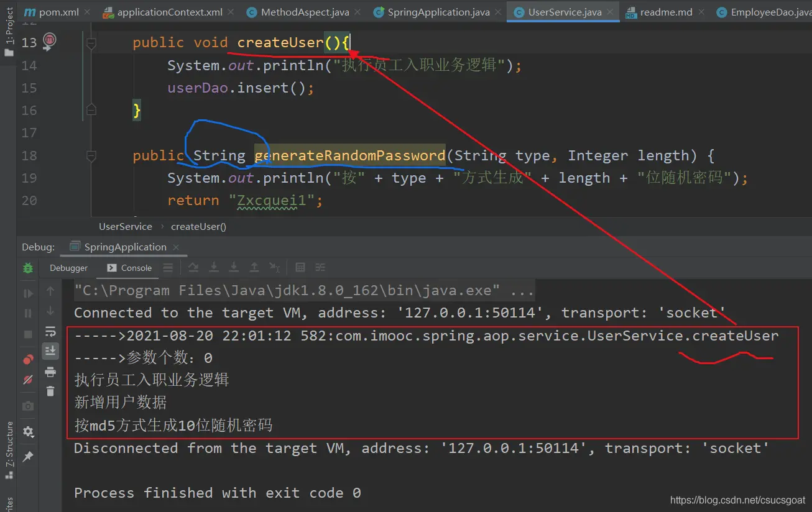Click UserService in the breadcrumb bar

(x=126, y=227)
